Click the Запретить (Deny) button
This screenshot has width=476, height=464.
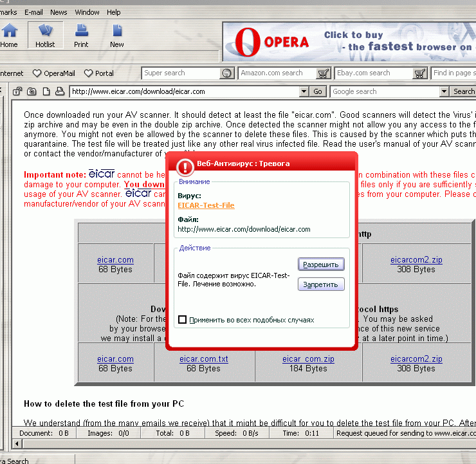point(321,284)
